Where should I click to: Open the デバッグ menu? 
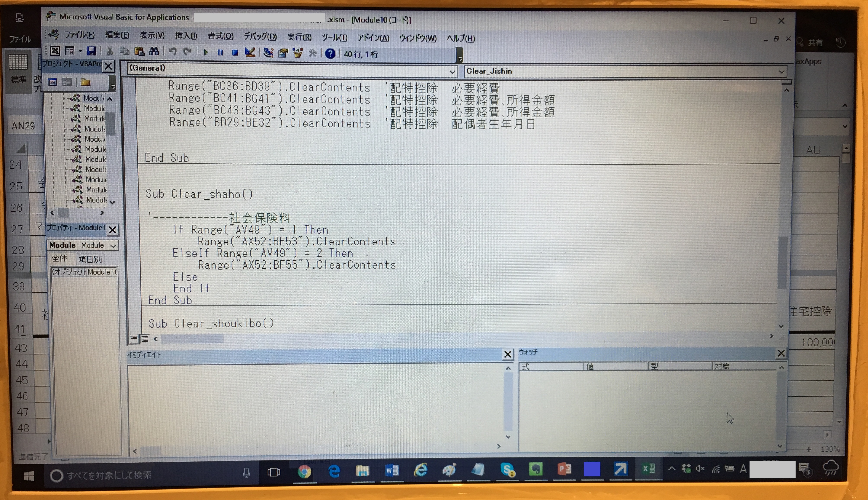(x=260, y=37)
